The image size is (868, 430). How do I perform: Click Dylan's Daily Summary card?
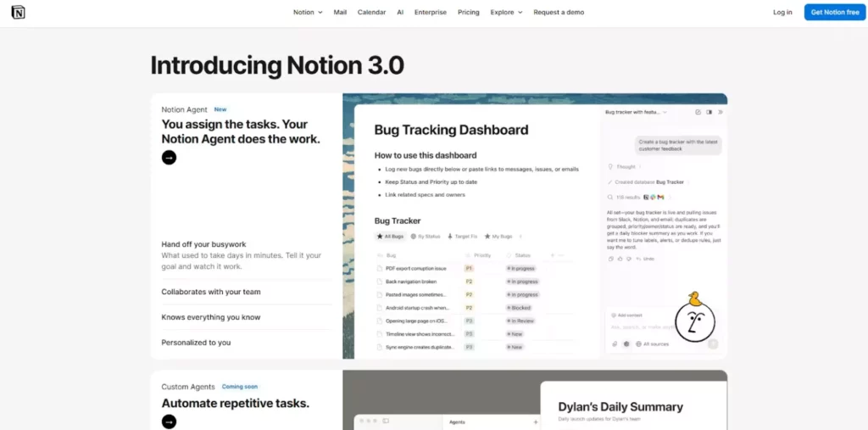tap(633, 405)
